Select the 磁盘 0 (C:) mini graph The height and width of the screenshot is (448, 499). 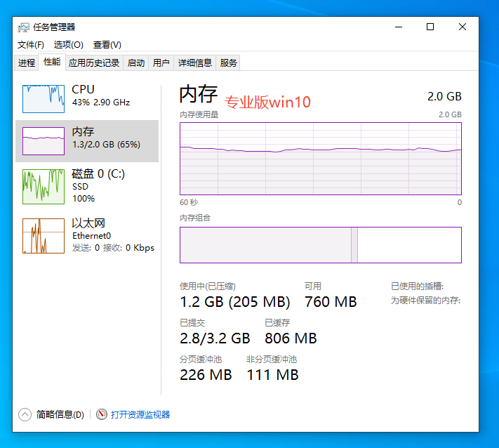44,187
